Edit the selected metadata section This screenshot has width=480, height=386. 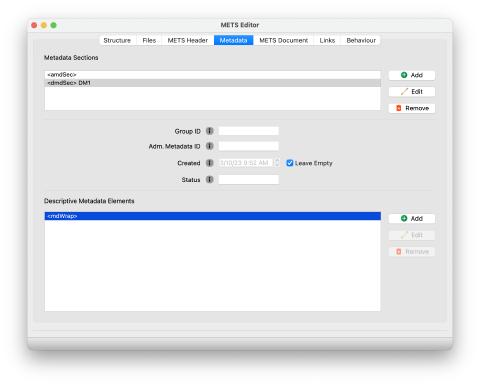(412, 92)
